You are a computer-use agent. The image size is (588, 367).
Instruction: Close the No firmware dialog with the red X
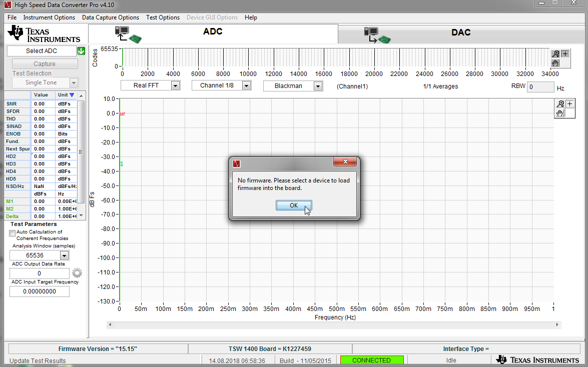(345, 161)
